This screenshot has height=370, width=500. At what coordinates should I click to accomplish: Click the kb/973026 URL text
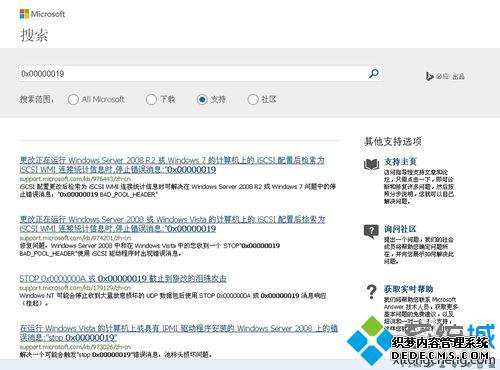tap(75, 347)
